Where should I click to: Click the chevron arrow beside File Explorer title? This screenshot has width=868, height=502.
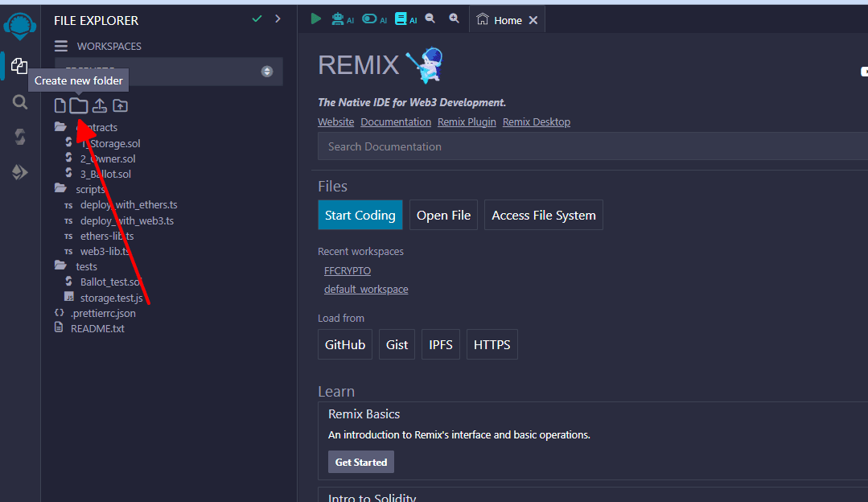278,19
